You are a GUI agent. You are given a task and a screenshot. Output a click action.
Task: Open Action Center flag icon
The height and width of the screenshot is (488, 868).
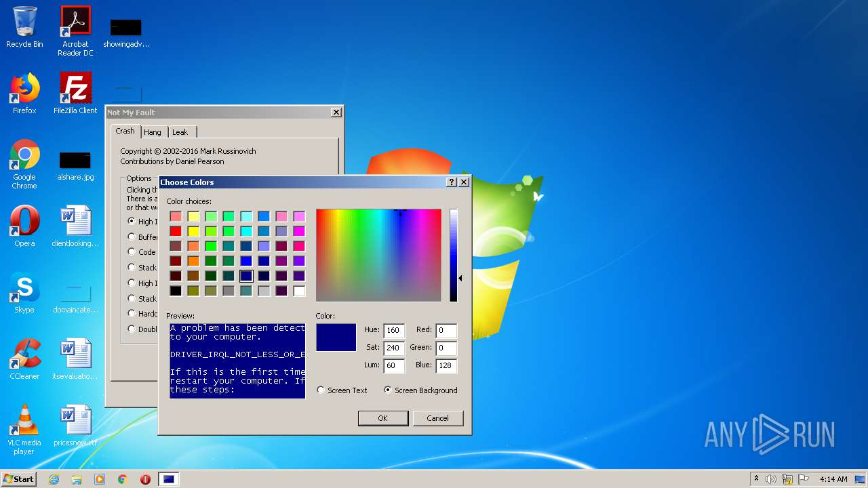(x=803, y=479)
